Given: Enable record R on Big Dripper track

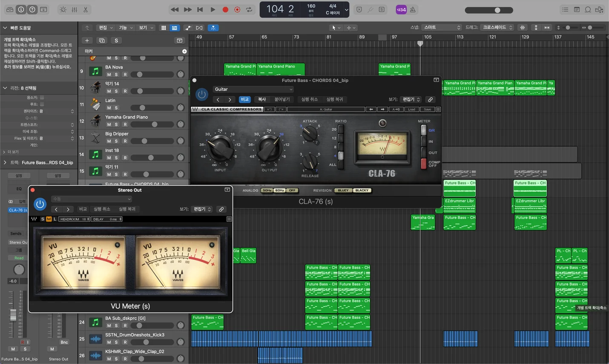Looking at the screenshot, I should coord(125,141).
